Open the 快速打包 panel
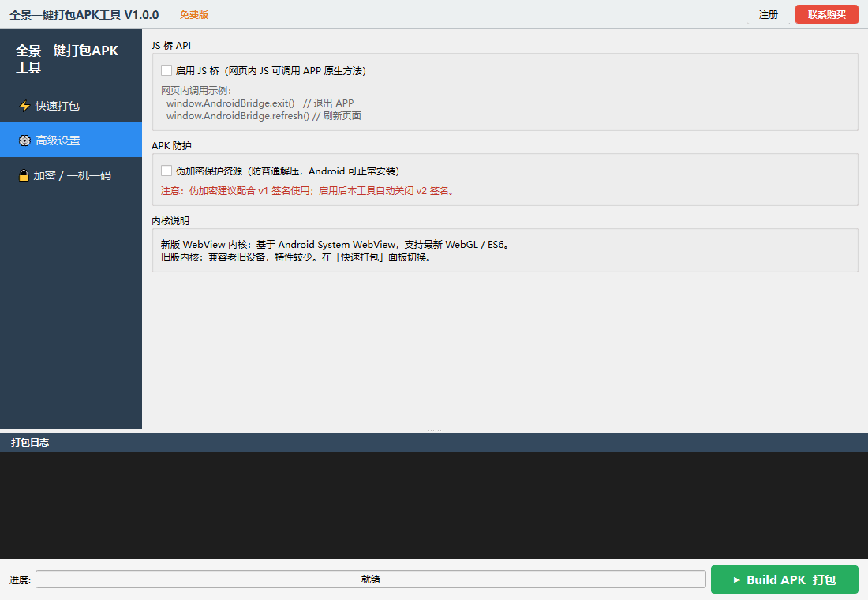Image resolution: width=868 pixels, height=600 pixels. coord(71,106)
